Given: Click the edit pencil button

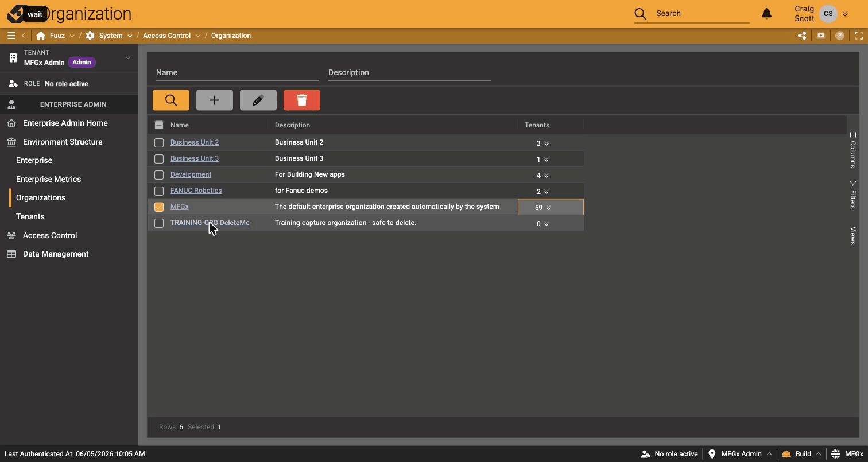Looking at the screenshot, I should pos(258,100).
